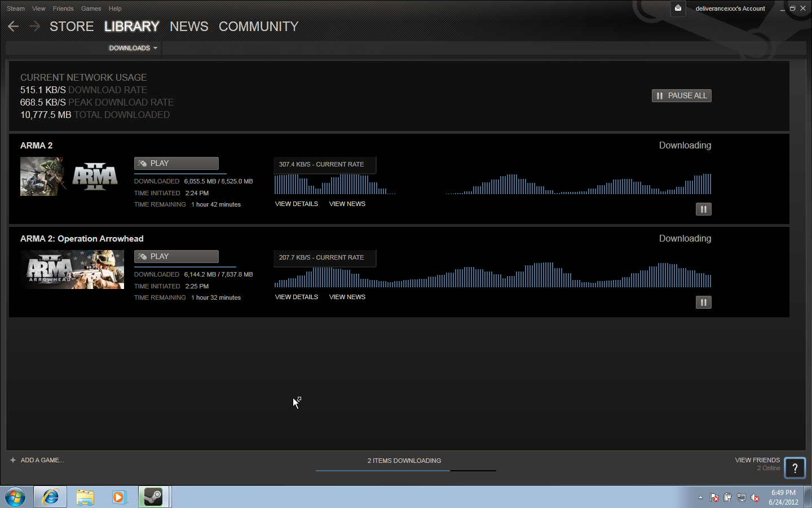Click the network tray icon
The height and width of the screenshot is (508, 812).
click(x=742, y=498)
